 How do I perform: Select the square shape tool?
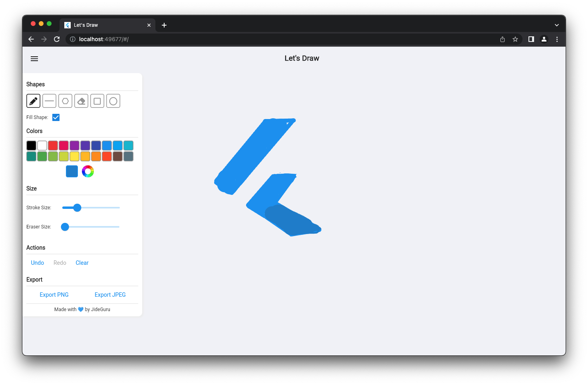coord(97,101)
